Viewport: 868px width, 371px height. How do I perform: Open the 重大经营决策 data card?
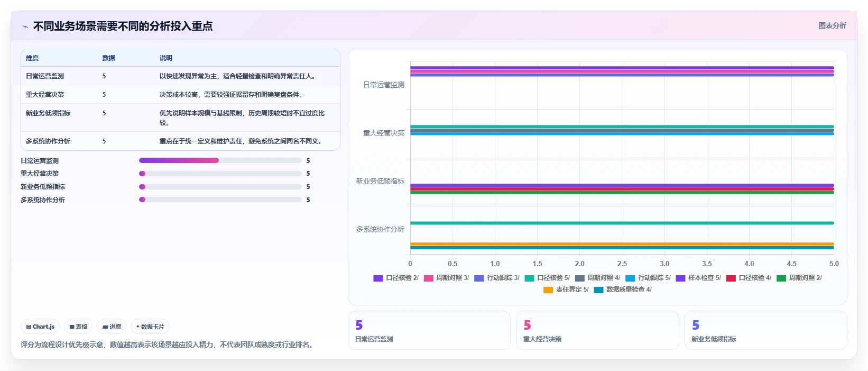597,330
